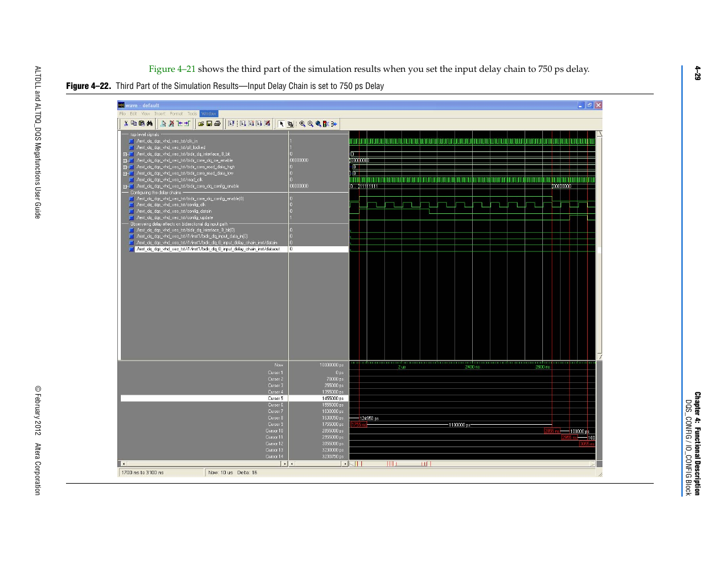This screenshot has width=728, height=562.
Task: Click the Zoom Full magnifier icon
Action: [x=318, y=124]
